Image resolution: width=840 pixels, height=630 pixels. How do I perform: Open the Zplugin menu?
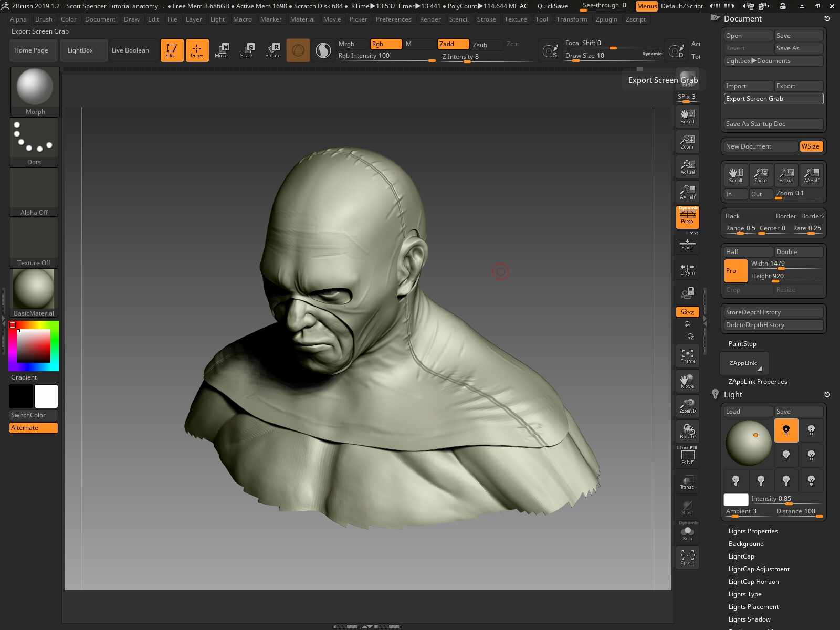(x=606, y=19)
